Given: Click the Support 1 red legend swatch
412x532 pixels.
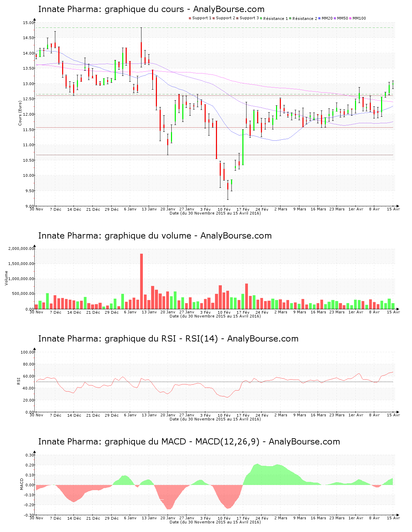Looking at the screenshot, I should (x=190, y=18).
